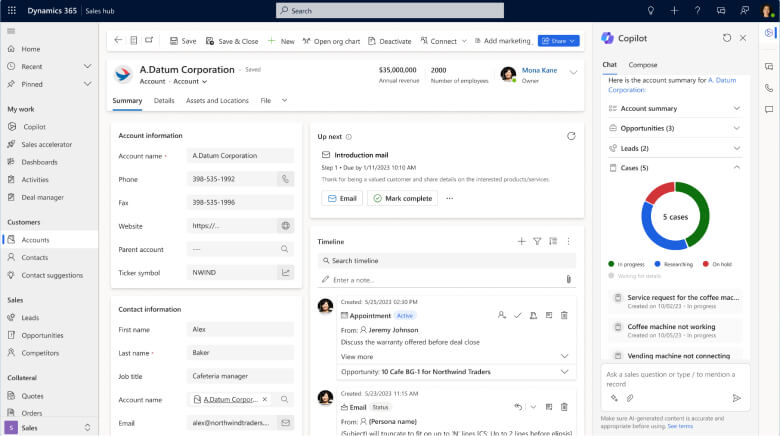Click the globe icon next to Website
780x436 pixels.
(x=285, y=226)
